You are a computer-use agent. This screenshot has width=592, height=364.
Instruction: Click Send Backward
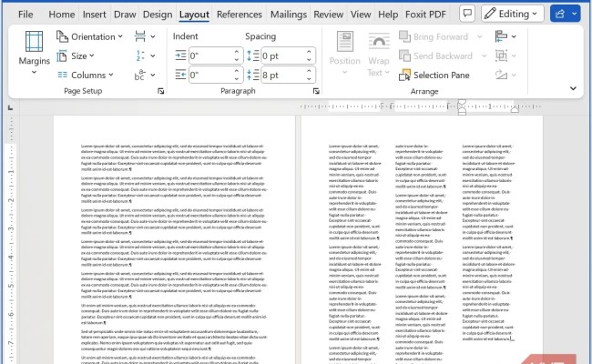tap(435, 56)
